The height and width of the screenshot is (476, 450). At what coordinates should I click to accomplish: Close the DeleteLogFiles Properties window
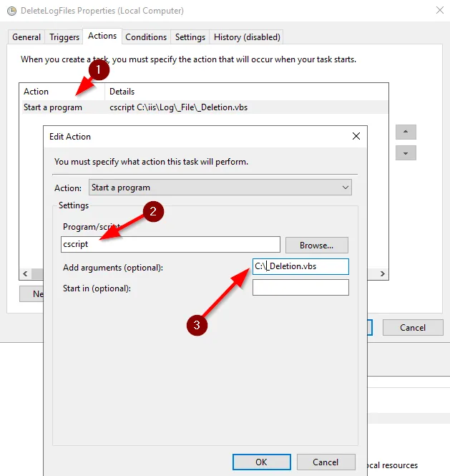point(438,11)
